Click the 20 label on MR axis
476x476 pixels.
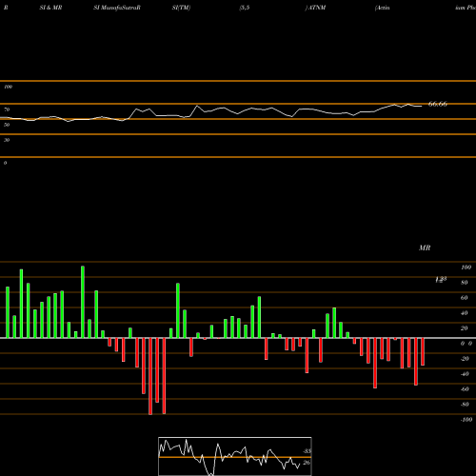click(465, 328)
